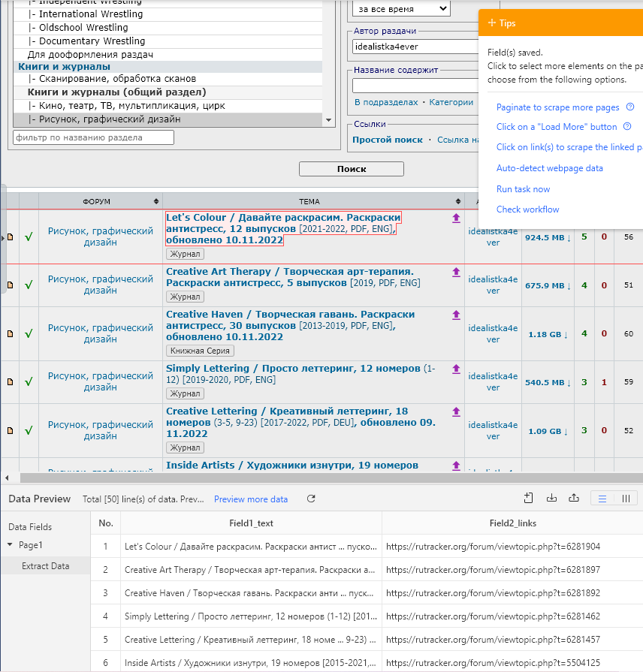
Task: Click Paginate to scrape more pages
Action: 557,107
